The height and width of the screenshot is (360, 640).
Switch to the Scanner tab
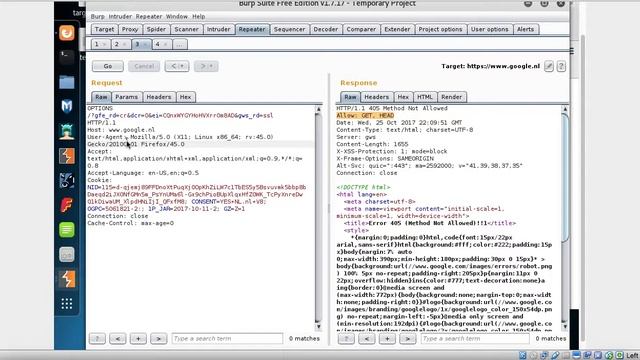[x=187, y=29]
